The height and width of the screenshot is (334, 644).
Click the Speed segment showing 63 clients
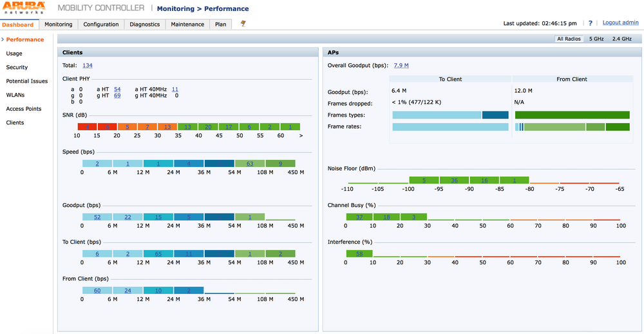(x=250, y=164)
